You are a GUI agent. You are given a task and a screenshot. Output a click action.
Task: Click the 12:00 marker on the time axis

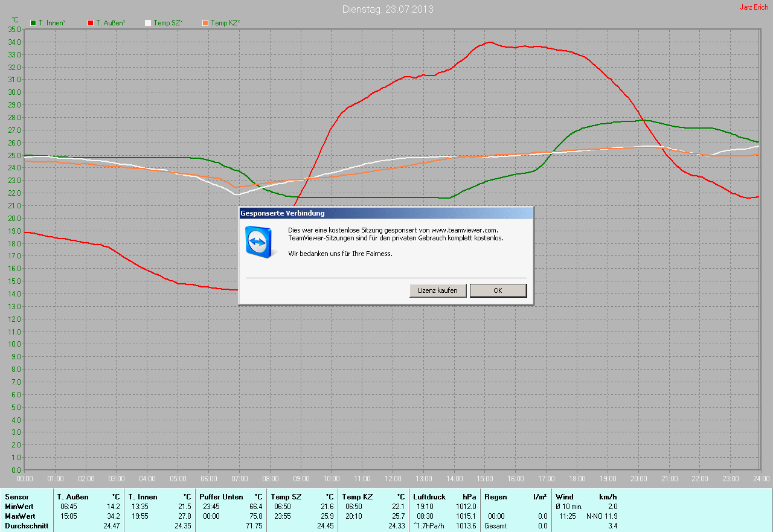(x=393, y=478)
